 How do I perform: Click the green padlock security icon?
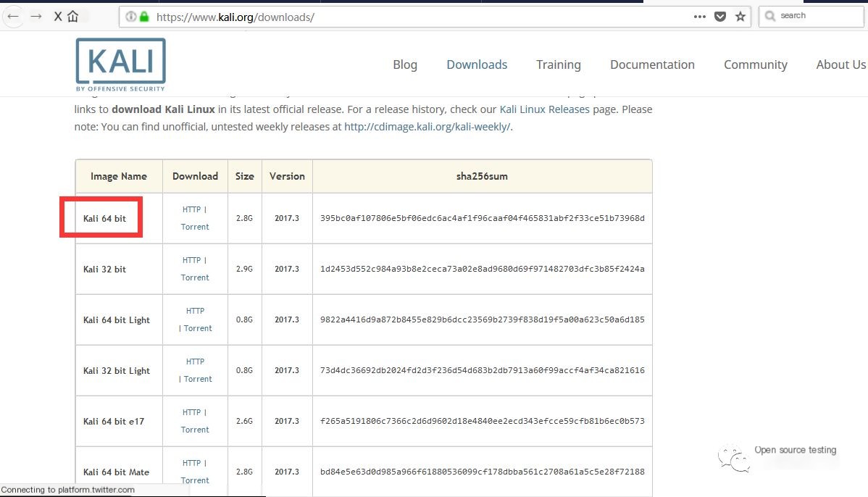pos(144,17)
